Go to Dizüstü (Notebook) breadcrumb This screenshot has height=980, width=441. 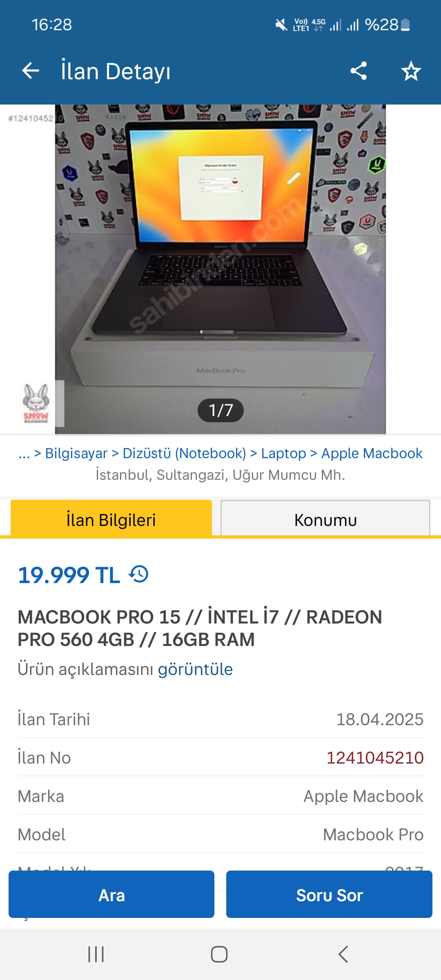point(185,453)
